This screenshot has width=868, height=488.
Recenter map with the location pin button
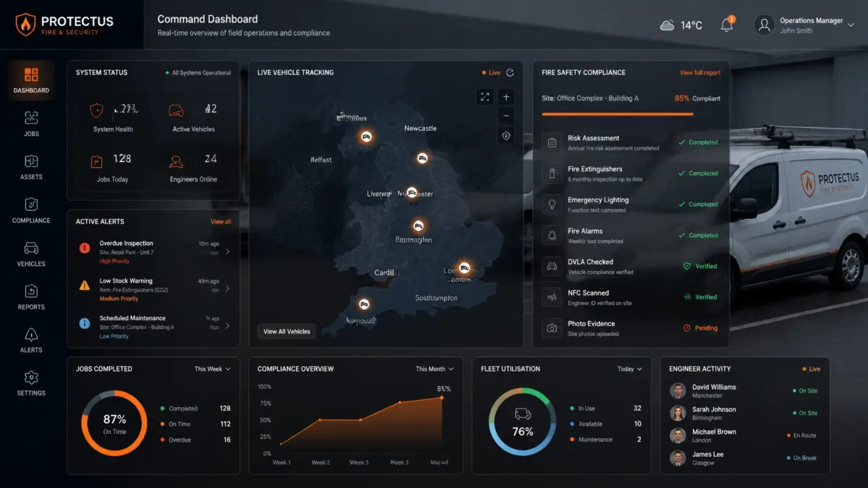506,136
